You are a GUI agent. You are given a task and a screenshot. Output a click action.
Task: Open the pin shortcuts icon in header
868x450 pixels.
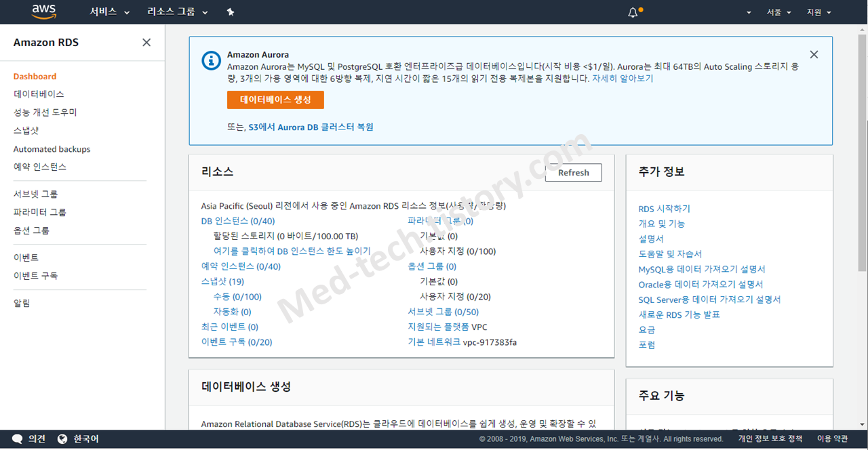[x=231, y=12]
